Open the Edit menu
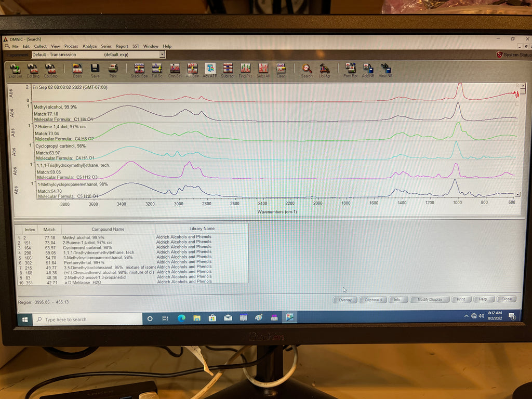Image resolution: width=532 pixels, height=399 pixels. pos(26,46)
